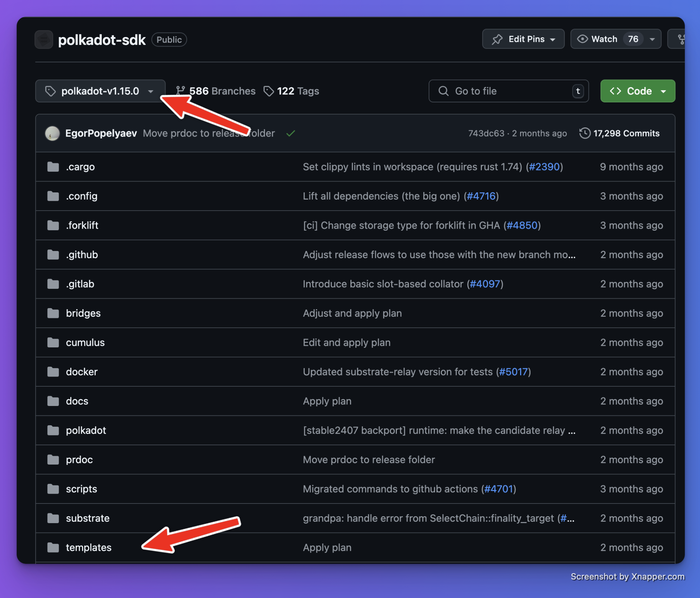700x598 pixels.
Task: Click the scripts folder icon
Action: [53, 489]
